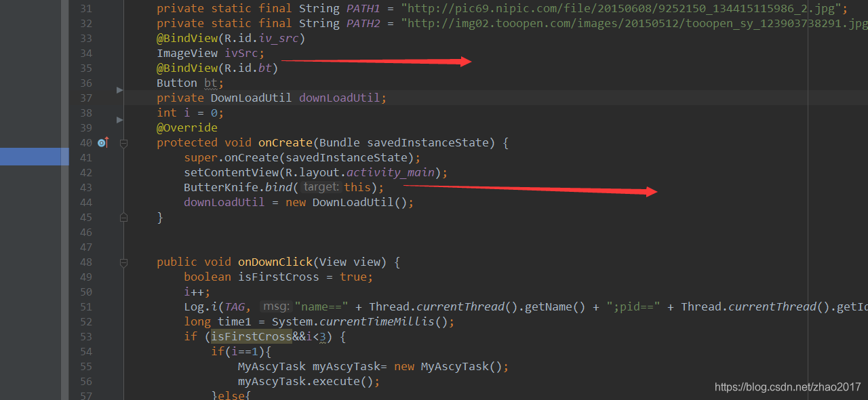The width and height of the screenshot is (868, 400).
Task: Click the "name==" string literal
Action: coord(321,306)
